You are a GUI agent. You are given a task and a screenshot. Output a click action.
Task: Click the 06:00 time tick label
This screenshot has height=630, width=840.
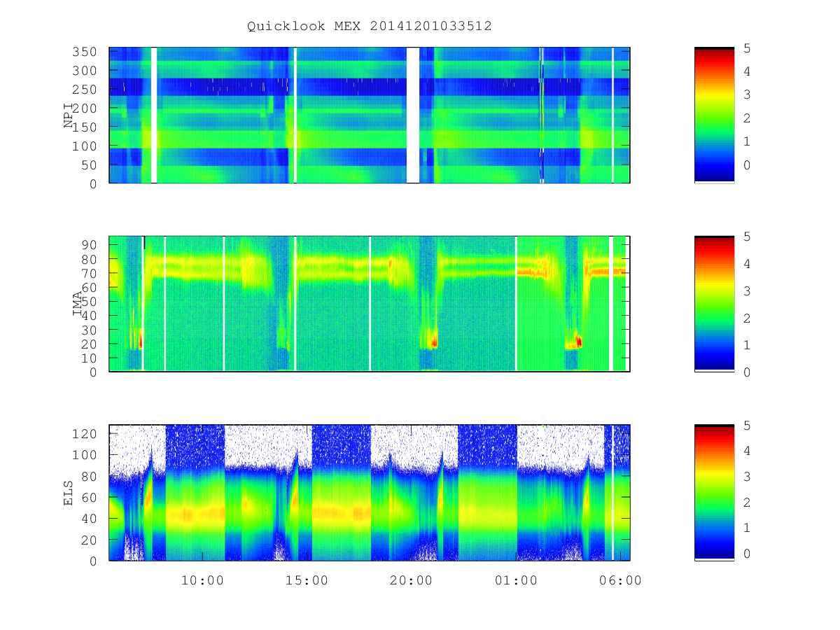click(620, 580)
